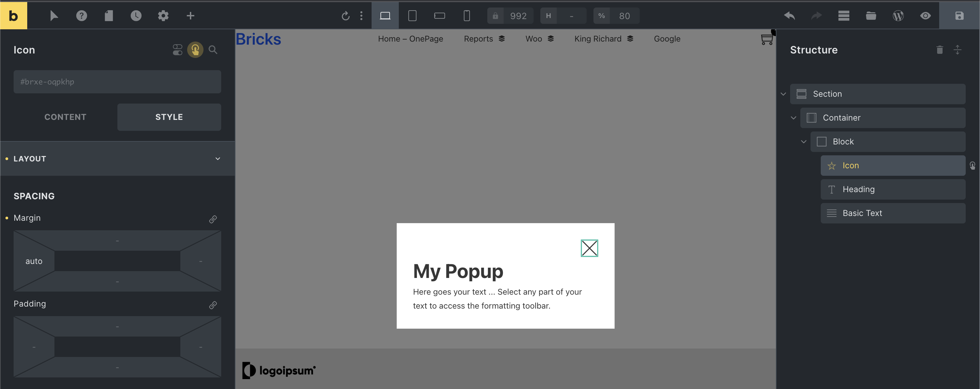
Task: Open the pages icon in toolbar
Action: (x=109, y=16)
